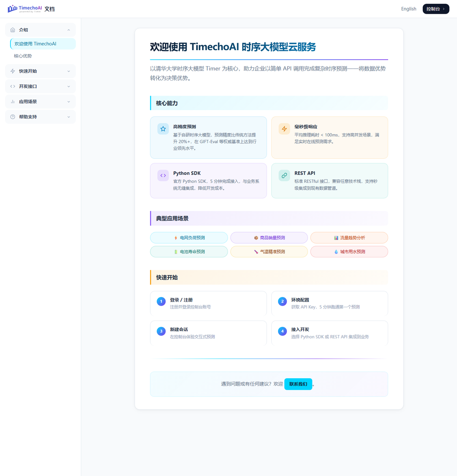Click the lightning emoji in 电网负荷预测 tag
This screenshot has width=457, height=476.
point(176,238)
